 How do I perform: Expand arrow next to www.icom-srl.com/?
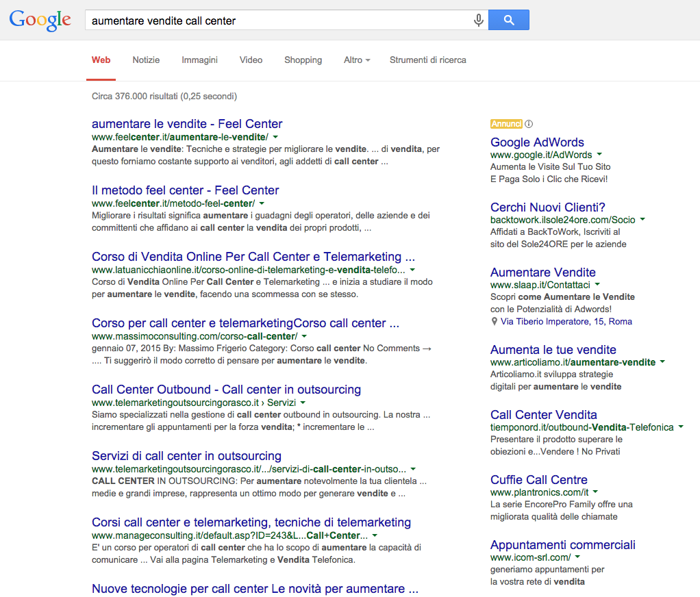pyautogui.click(x=577, y=557)
